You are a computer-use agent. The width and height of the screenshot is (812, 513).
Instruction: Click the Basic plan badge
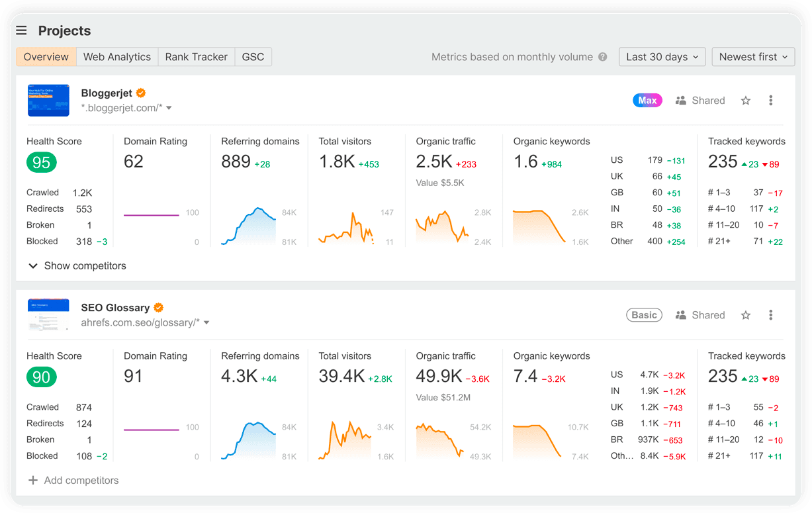pos(645,315)
